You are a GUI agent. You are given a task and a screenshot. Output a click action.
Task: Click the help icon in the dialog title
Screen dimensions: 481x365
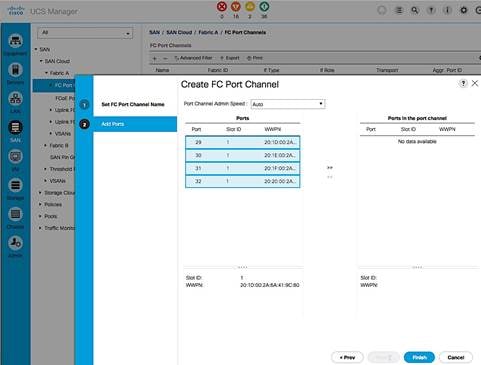tap(463, 83)
